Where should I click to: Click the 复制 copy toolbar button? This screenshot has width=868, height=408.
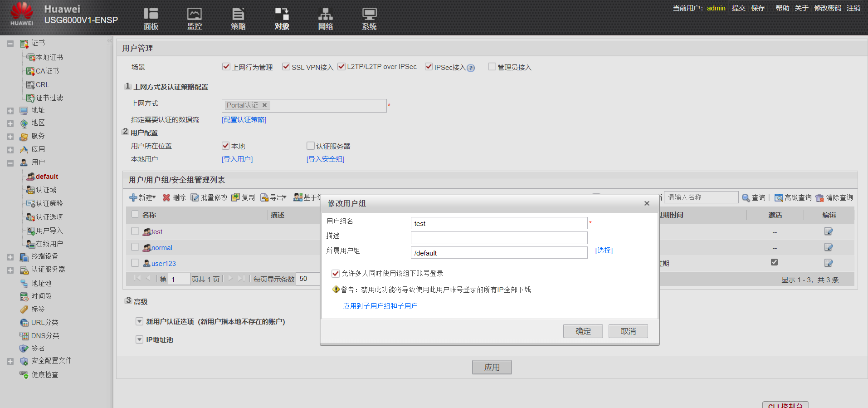(x=243, y=197)
